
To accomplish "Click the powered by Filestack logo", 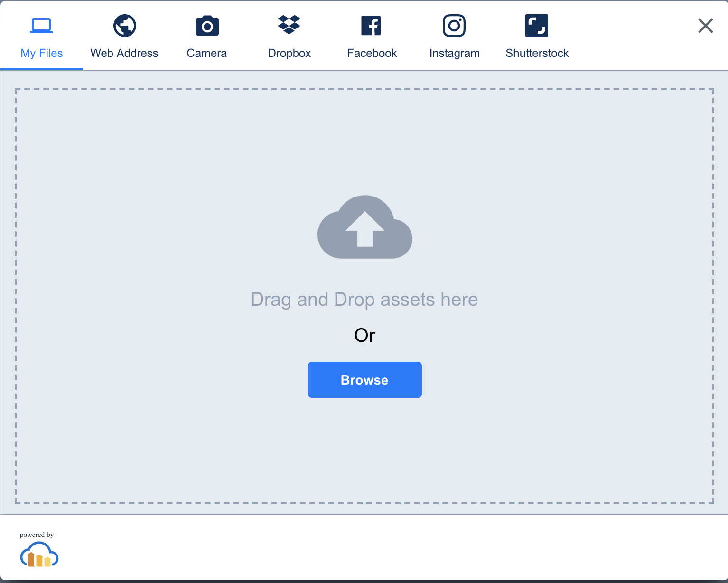I will 39,555.
